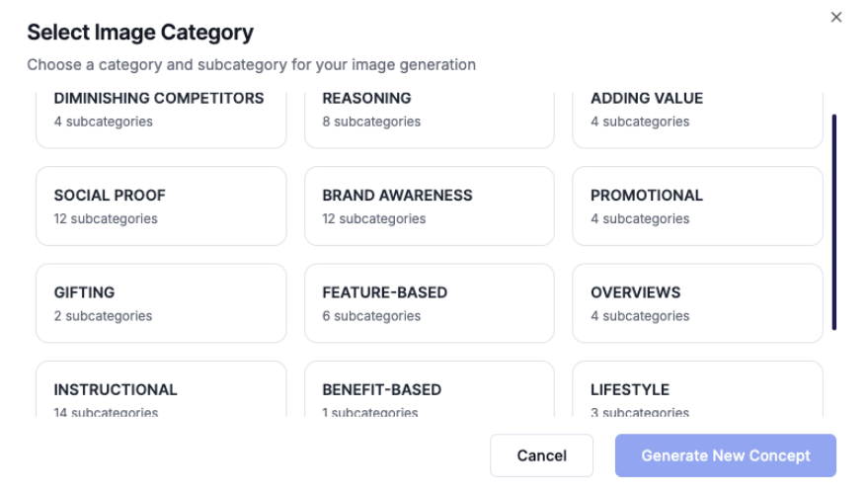
Task: Select the Instructional category card
Action: pos(161,390)
